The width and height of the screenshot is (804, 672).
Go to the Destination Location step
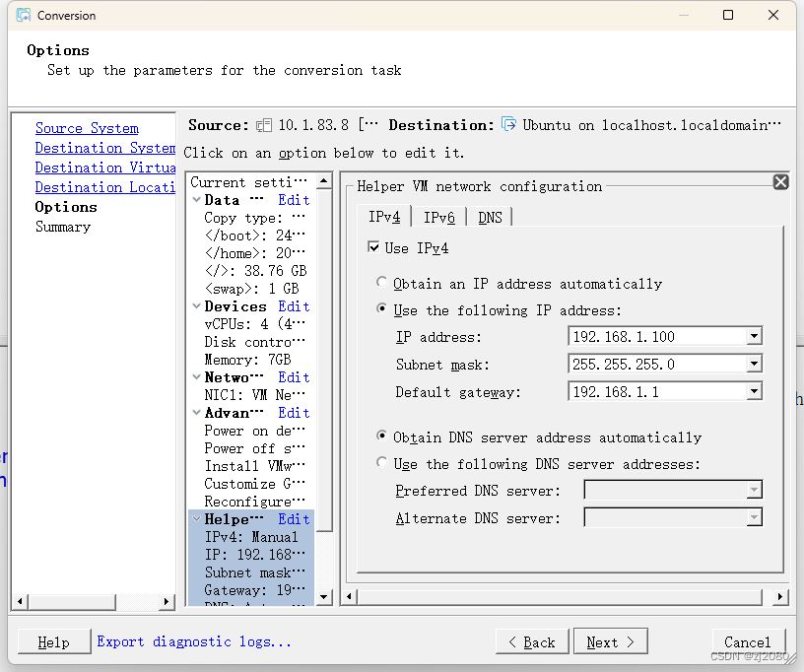pyautogui.click(x=105, y=187)
